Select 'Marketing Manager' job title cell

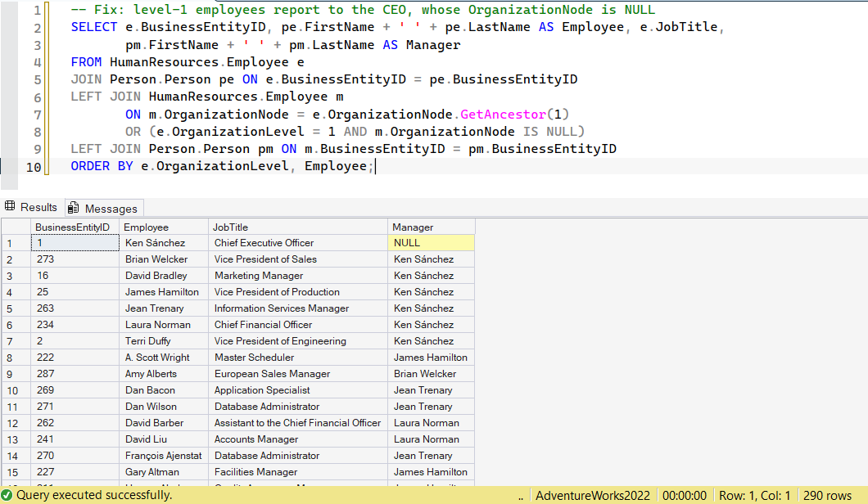coord(298,276)
